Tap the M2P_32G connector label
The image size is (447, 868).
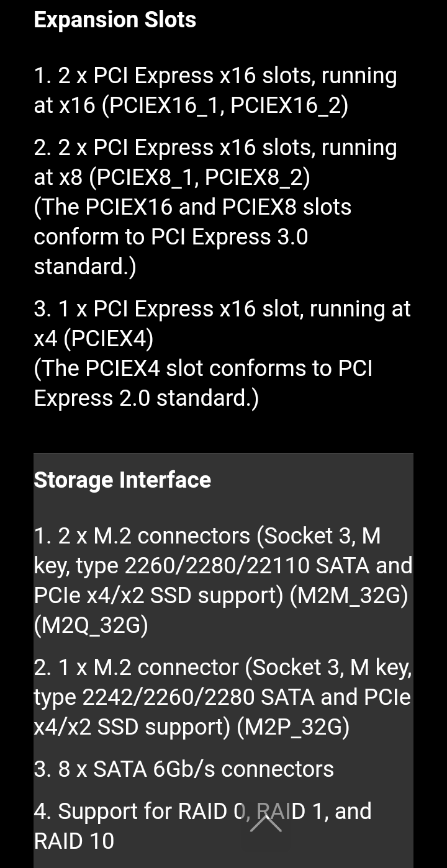[x=293, y=727]
